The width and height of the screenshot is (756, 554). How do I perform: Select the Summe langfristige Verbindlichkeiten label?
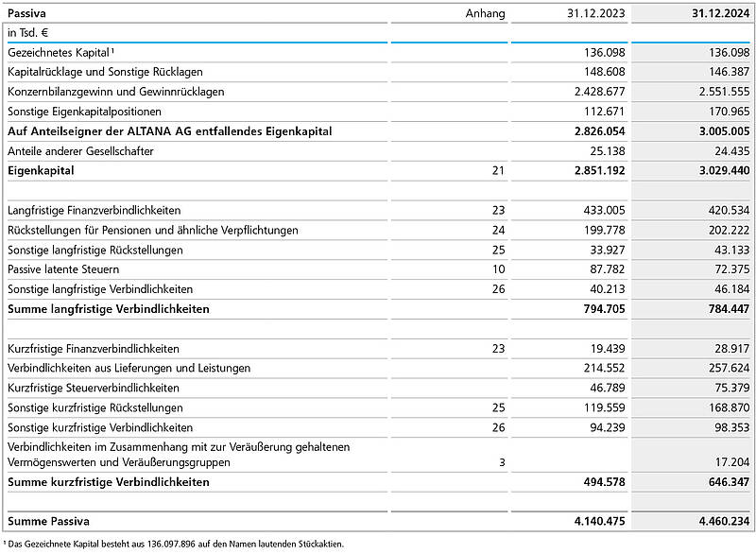[108, 309]
